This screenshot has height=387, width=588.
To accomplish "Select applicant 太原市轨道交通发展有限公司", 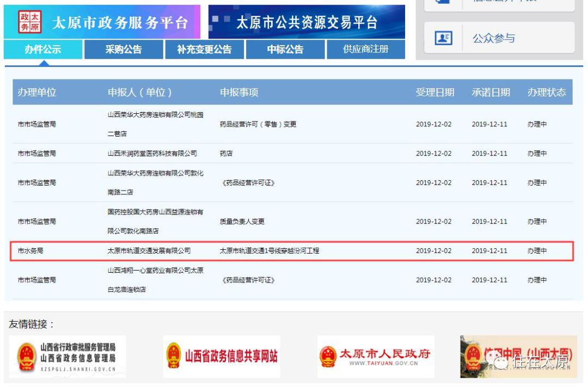I will click(x=149, y=250).
